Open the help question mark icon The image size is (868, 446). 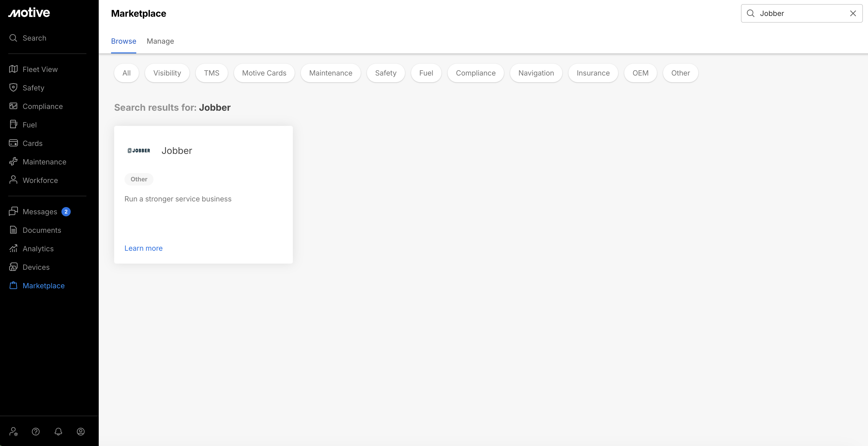point(36,432)
